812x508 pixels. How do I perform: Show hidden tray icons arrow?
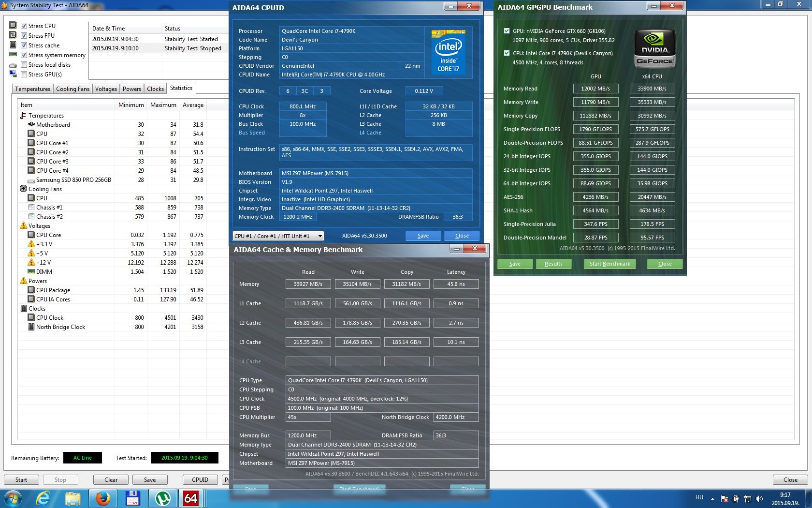[x=712, y=498]
